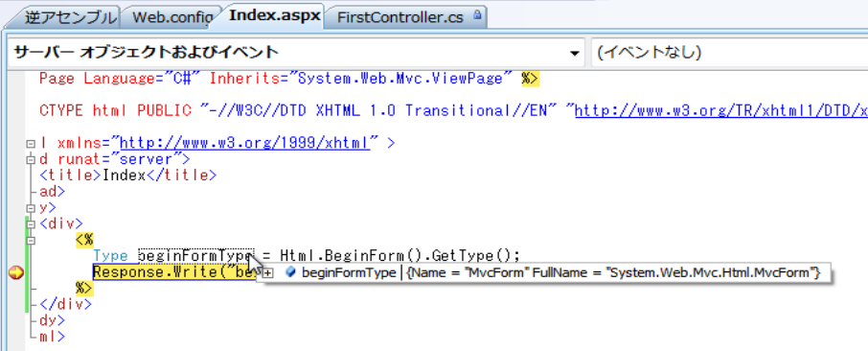Viewport: 868px width, 351px height.
Task: Click the CTYPE html PUBLIC doctype text
Action: [116, 110]
